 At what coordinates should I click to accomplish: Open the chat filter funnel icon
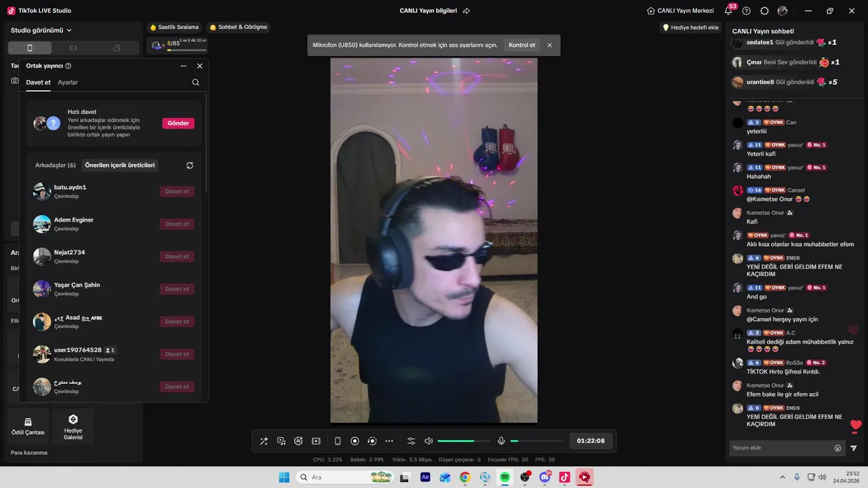point(854,448)
